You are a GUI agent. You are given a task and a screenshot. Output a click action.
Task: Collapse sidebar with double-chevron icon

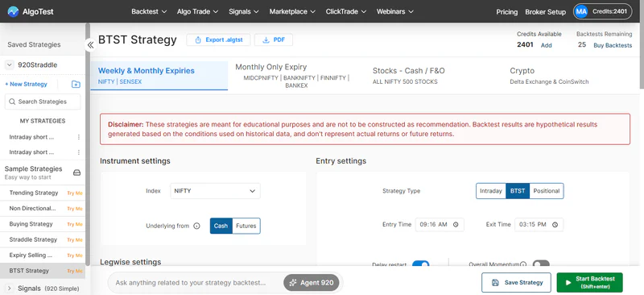(x=91, y=45)
